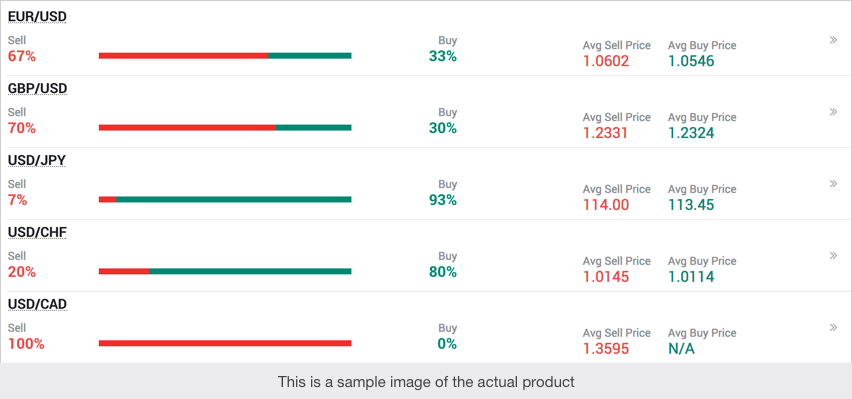Click USD/JPY average buy price 113.45
This screenshot has width=852, height=399.
point(691,205)
